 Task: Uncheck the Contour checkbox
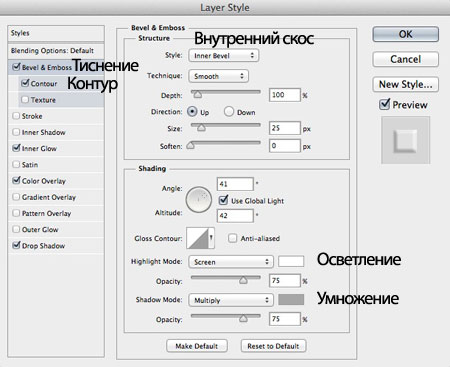point(25,83)
